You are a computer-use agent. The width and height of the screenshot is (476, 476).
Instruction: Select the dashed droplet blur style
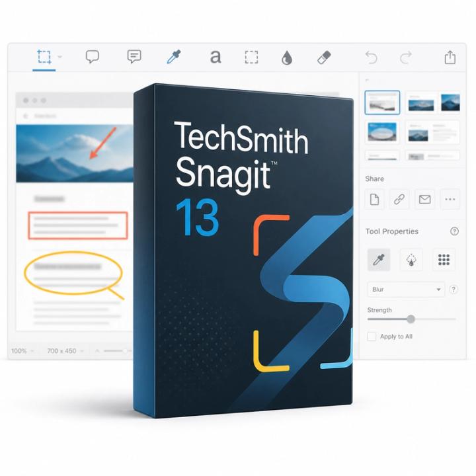pyautogui.click(x=411, y=260)
